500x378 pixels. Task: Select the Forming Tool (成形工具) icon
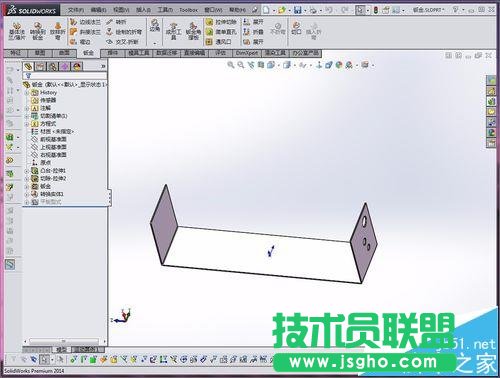[x=174, y=31]
